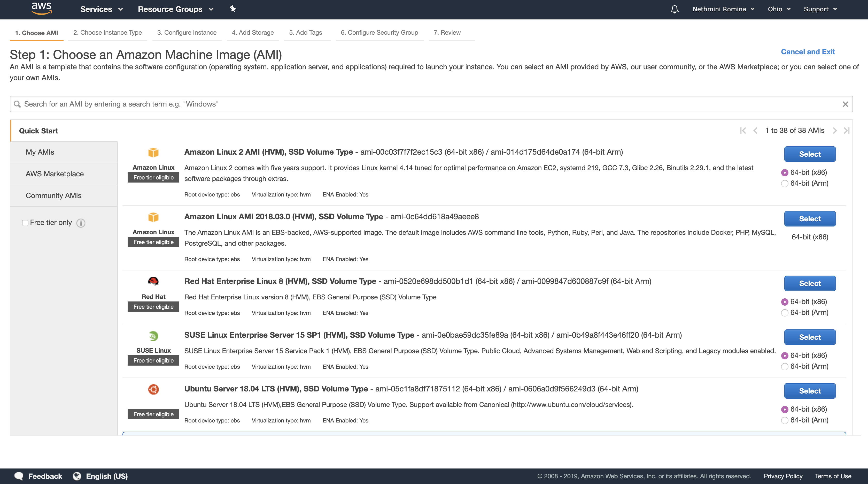
Task: Click Free tier only info icon
Action: (81, 223)
